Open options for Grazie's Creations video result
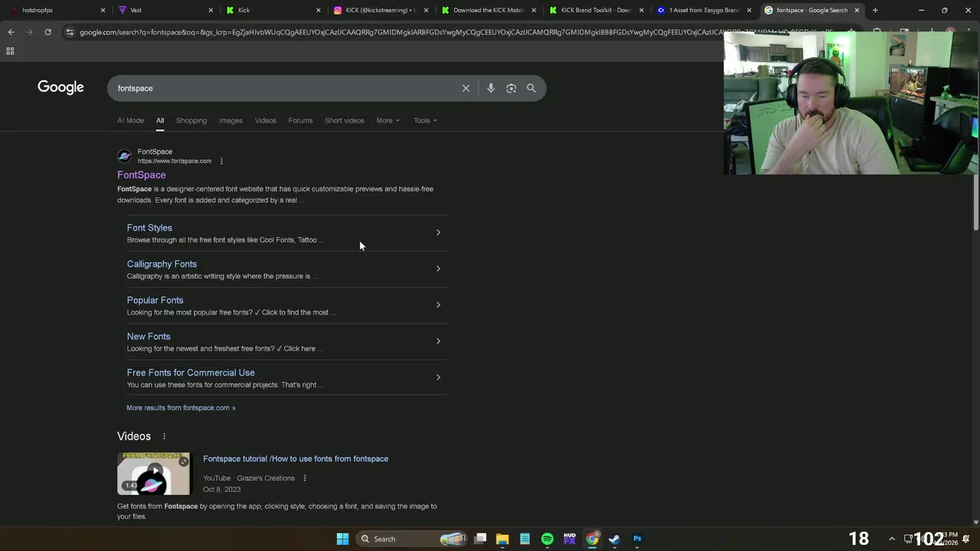This screenshot has height=551, width=980. [305, 478]
